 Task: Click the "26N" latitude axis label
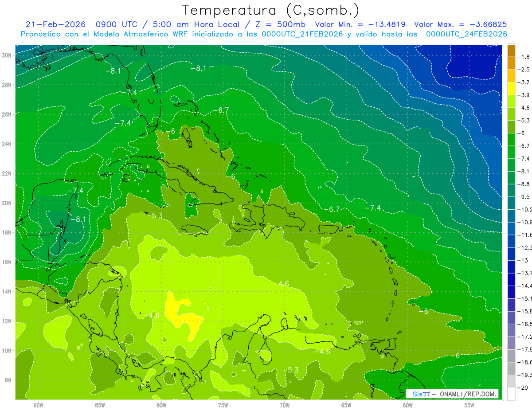pos(7,114)
